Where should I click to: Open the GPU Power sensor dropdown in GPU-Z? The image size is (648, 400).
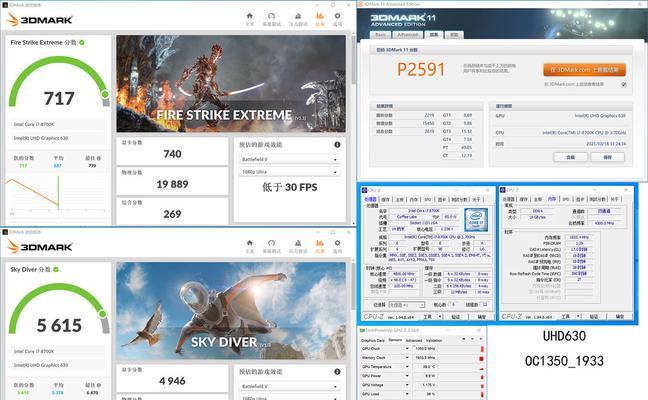point(407,376)
